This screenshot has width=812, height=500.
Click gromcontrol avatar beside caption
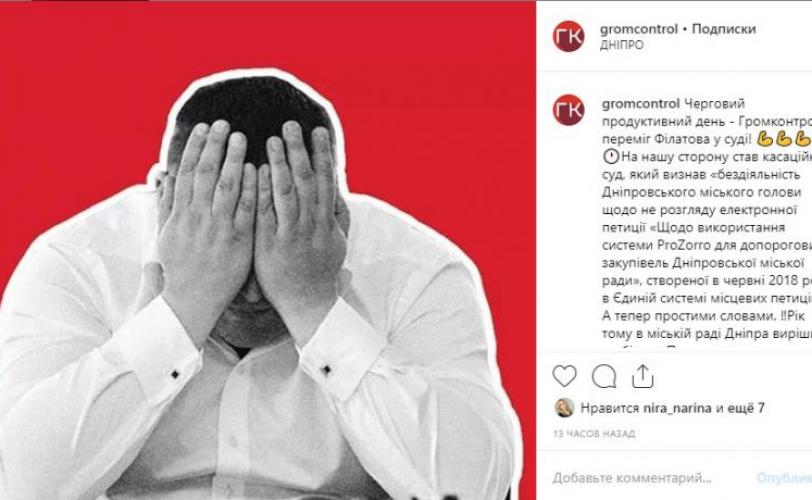569,110
